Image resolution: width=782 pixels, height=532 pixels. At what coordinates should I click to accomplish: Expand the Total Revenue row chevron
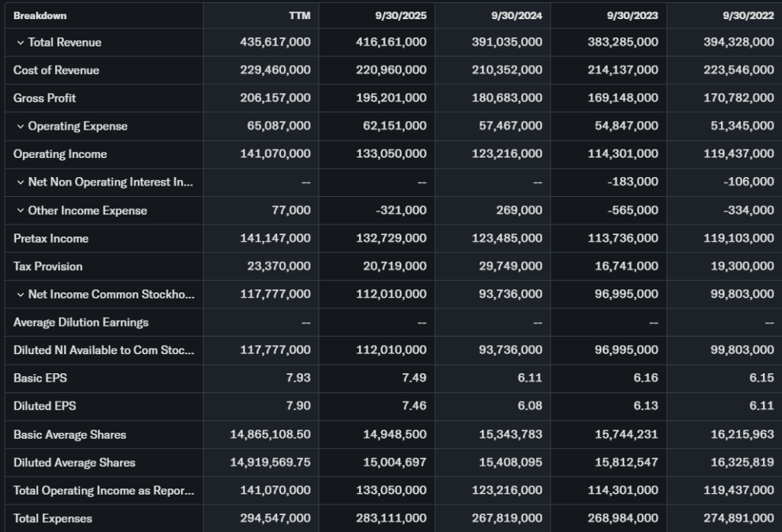(x=21, y=43)
